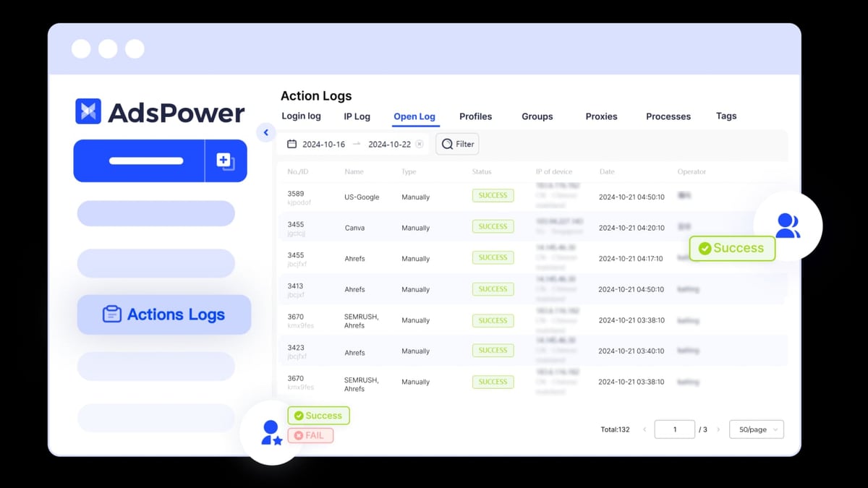This screenshot has width=868, height=488.
Task: Click the page number input showing 1
Action: [674, 429]
